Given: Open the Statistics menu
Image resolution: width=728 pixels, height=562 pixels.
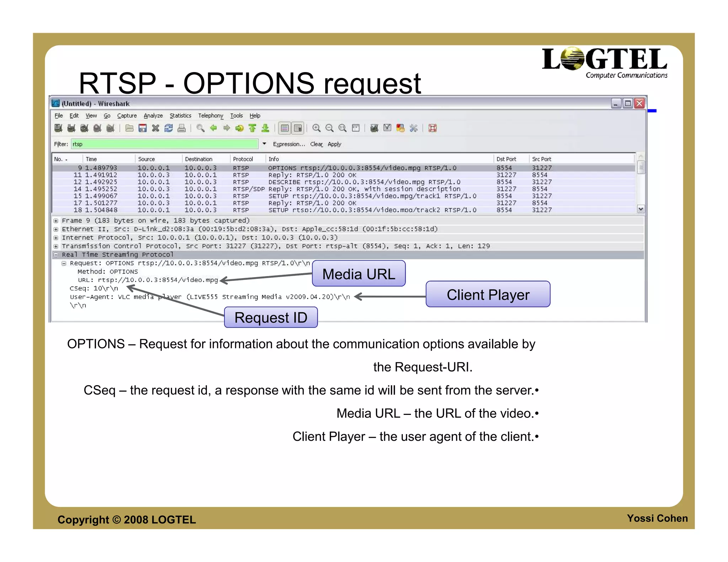Looking at the screenshot, I should (x=180, y=116).
